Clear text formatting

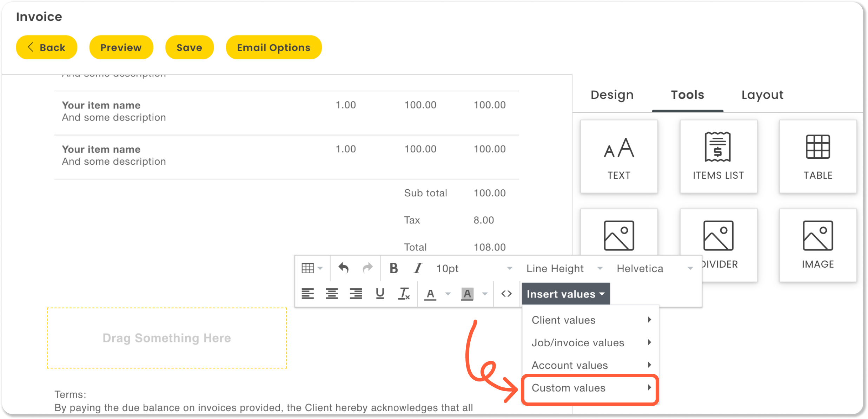pyautogui.click(x=404, y=294)
